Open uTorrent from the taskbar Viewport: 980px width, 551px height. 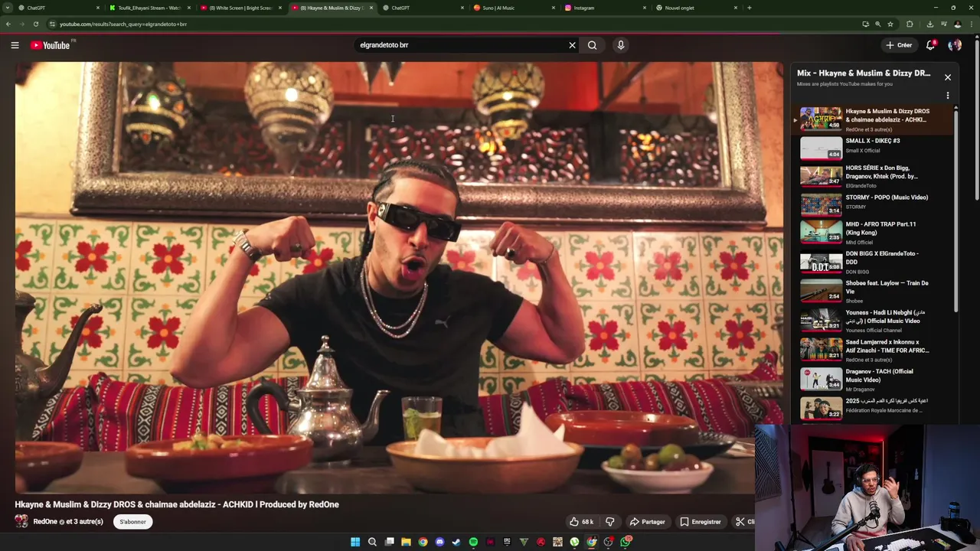(x=574, y=542)
